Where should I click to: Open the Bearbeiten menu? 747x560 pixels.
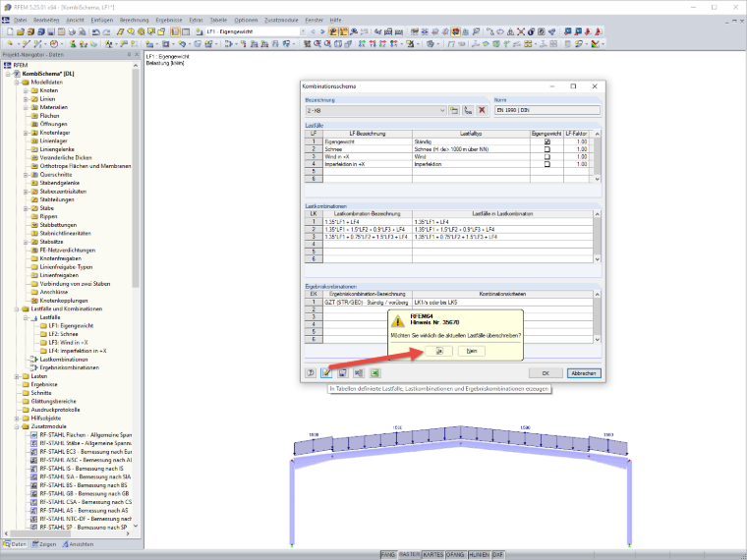click(46, 20)
